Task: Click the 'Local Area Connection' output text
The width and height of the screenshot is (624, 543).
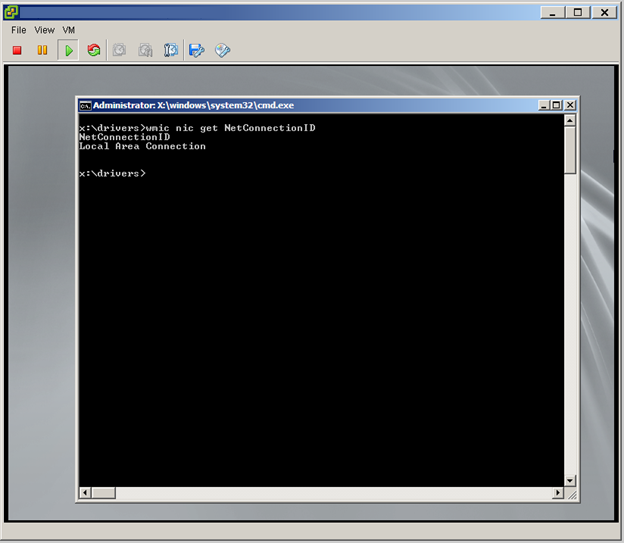Action: (x=142, y=146)
